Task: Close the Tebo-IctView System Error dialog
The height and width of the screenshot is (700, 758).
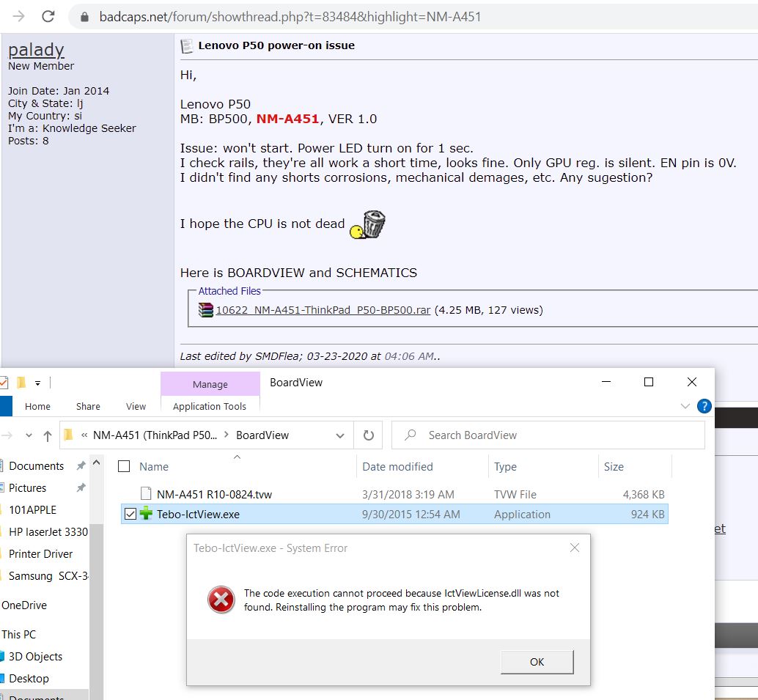Action: click(x=574, y=548)
